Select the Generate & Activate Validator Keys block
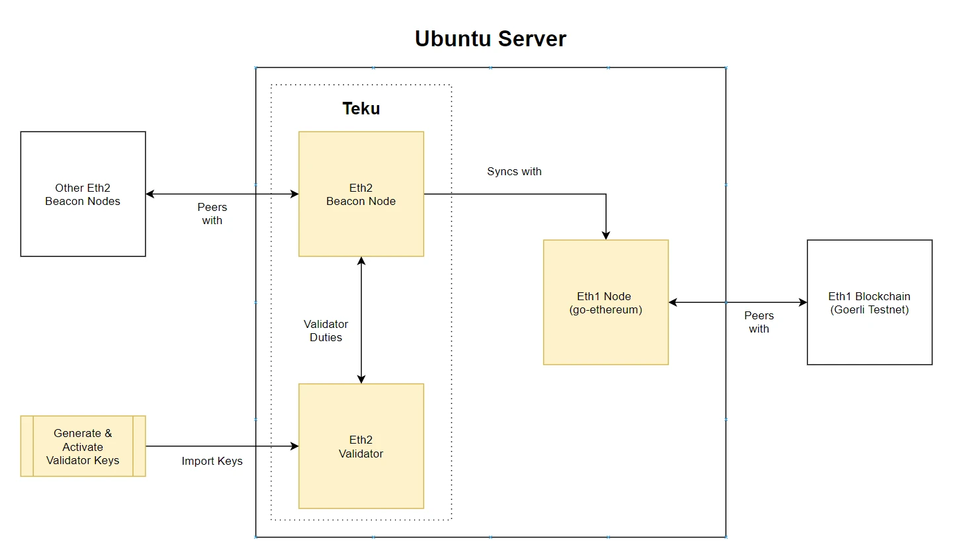Screen dimensions: 962x560 point(83,446)
